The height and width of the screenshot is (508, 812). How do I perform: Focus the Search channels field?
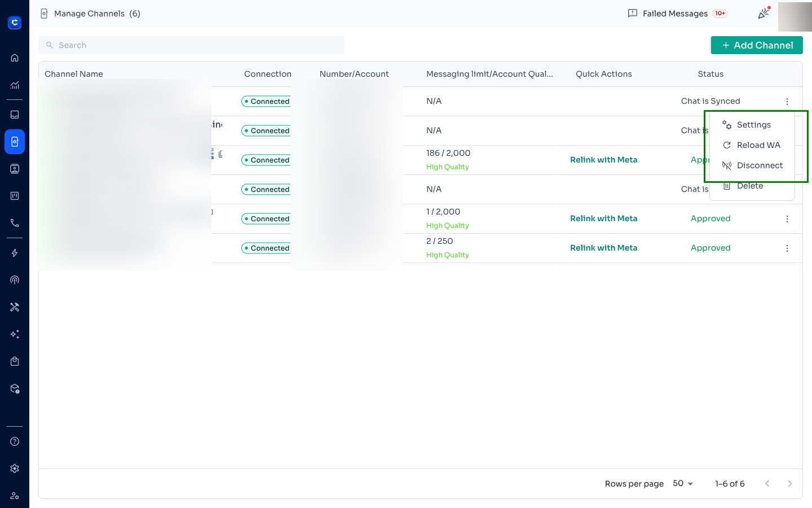191,45
